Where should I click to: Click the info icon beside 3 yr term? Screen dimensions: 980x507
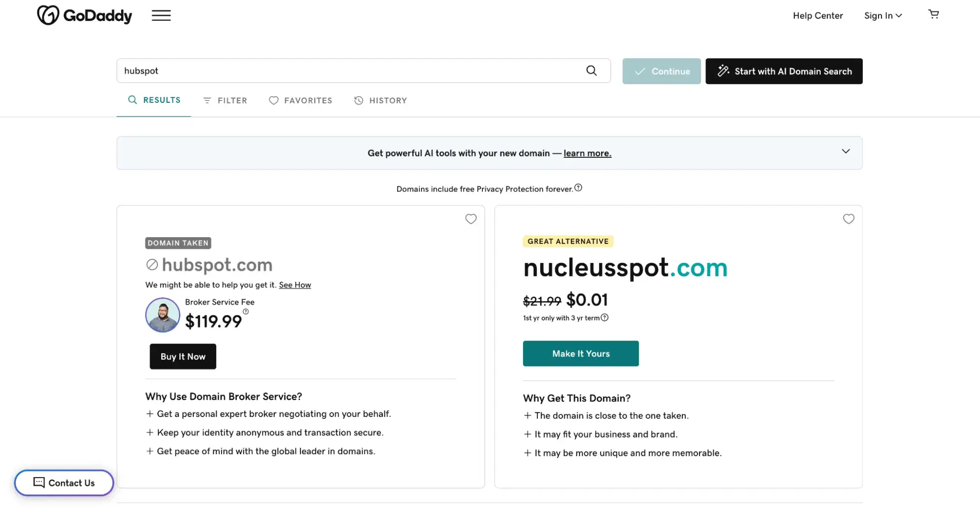coord(604,317)
